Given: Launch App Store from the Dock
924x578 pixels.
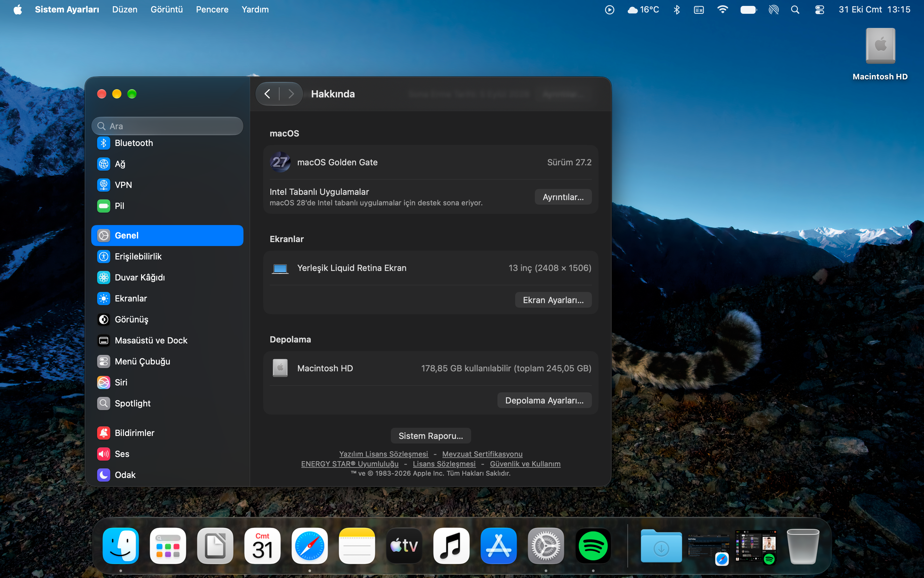Looking at the screenshot, I should [x=498, y=546].
